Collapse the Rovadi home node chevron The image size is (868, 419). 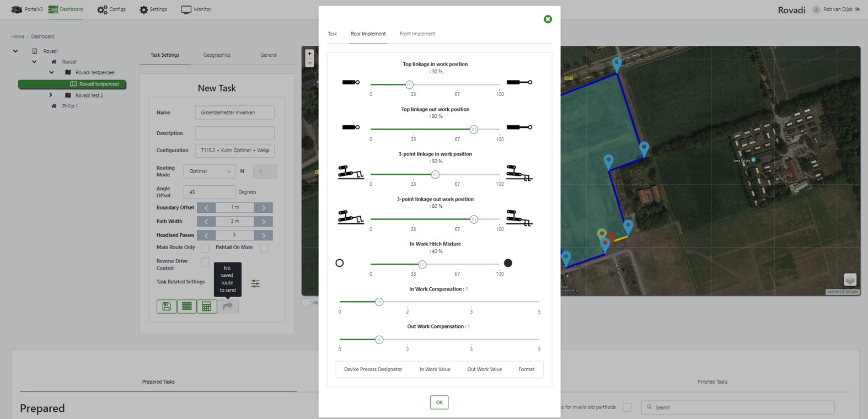click(x=34, y=62)
